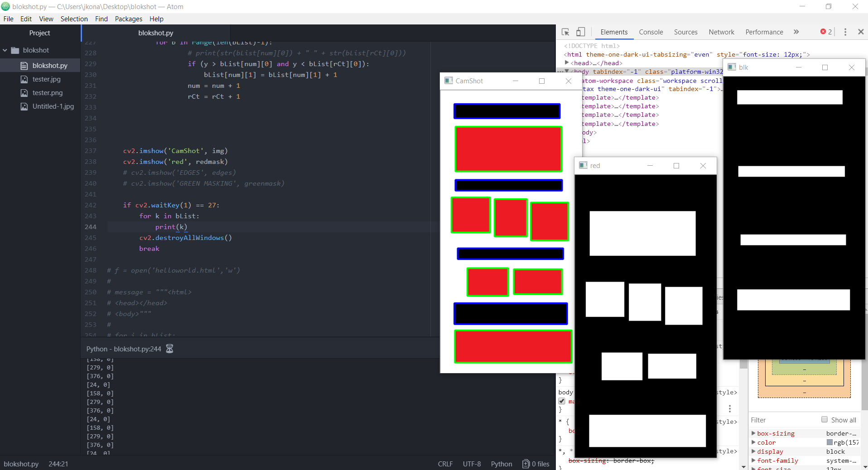Viewport: 868px width, 470px height.
Task: Maximize the blk window
Action: (x=825, y=67)
